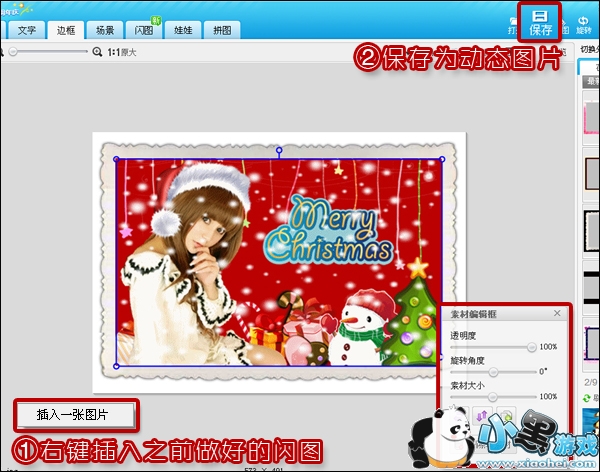Screen dimensions: 600x472
Task: Click the 旋转角度 (Rotation angle) slider handle
Action: (x=493, y=371)
